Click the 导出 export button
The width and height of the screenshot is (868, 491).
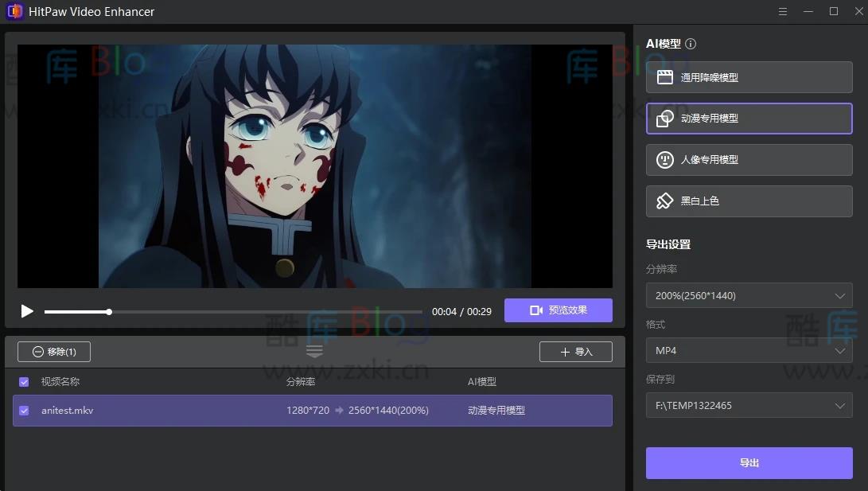point(748,462)
